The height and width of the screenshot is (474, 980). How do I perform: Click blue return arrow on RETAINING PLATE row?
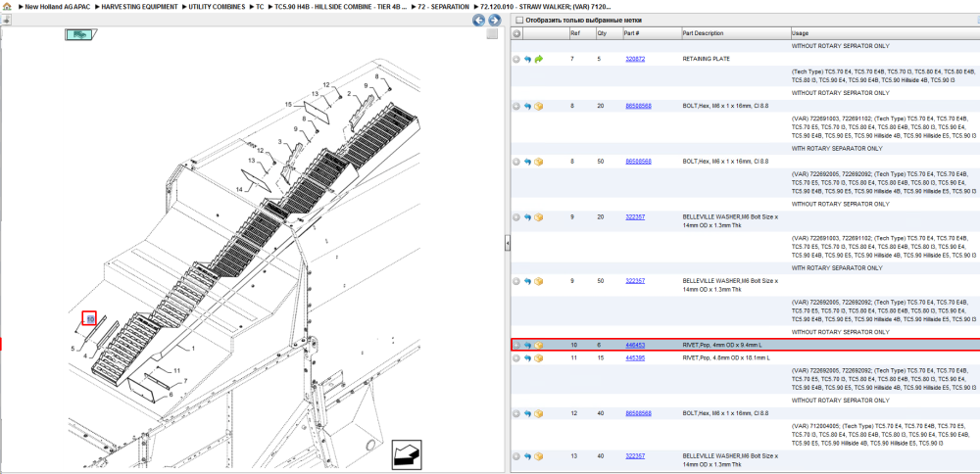click(x=527, y=59)
